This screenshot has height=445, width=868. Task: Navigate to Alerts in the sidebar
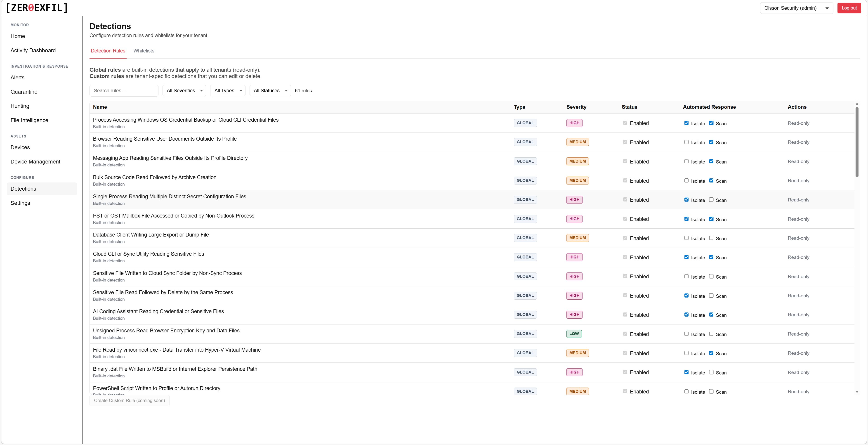click(x=18, y=77)
